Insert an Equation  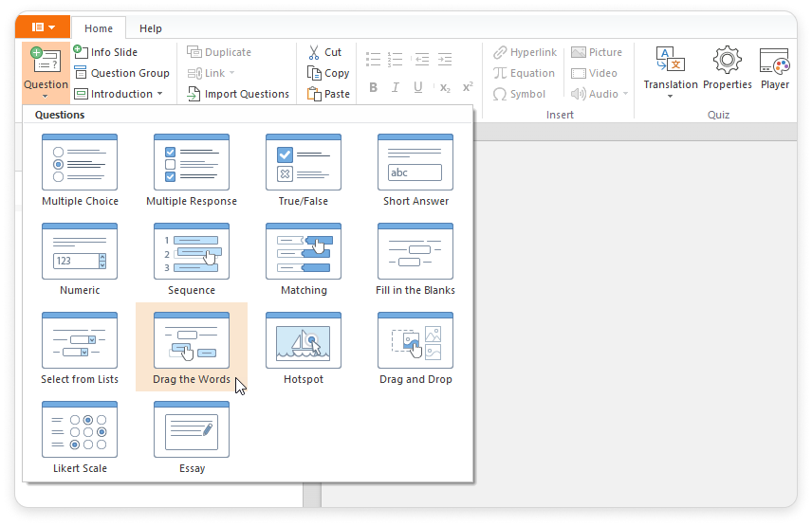point(524,73)
